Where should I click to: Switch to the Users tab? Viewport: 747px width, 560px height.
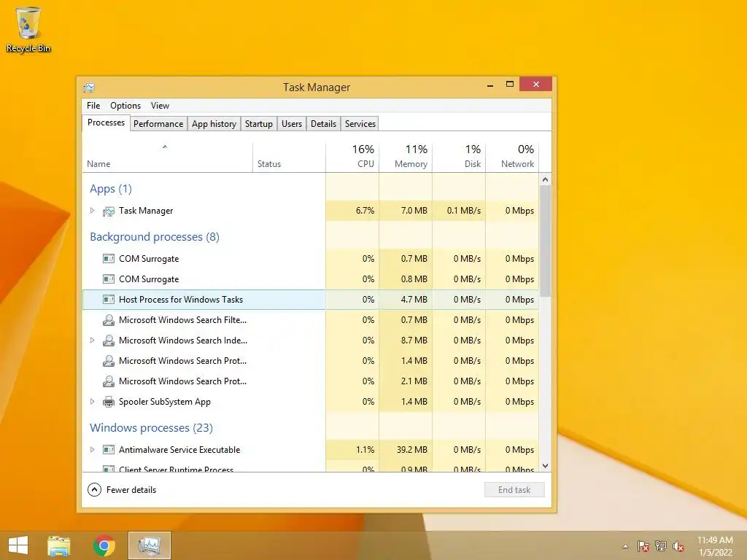point(292,124)
